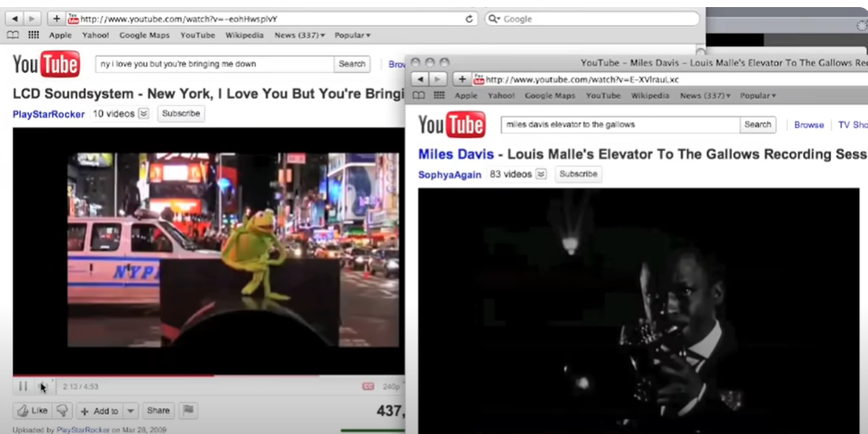868x434 pixels.
Task: Open YouTube bookmark in Miles Davis window
Action: 603,96
